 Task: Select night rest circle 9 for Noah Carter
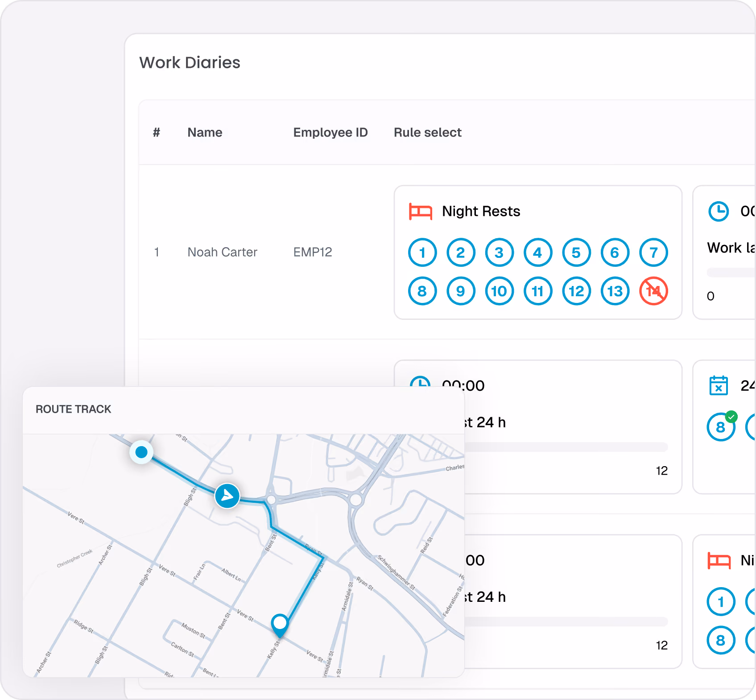coord(461,291)
